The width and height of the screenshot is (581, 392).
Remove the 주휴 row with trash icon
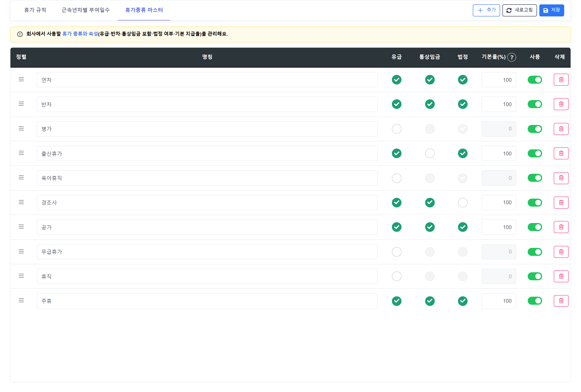click(561, 301)
